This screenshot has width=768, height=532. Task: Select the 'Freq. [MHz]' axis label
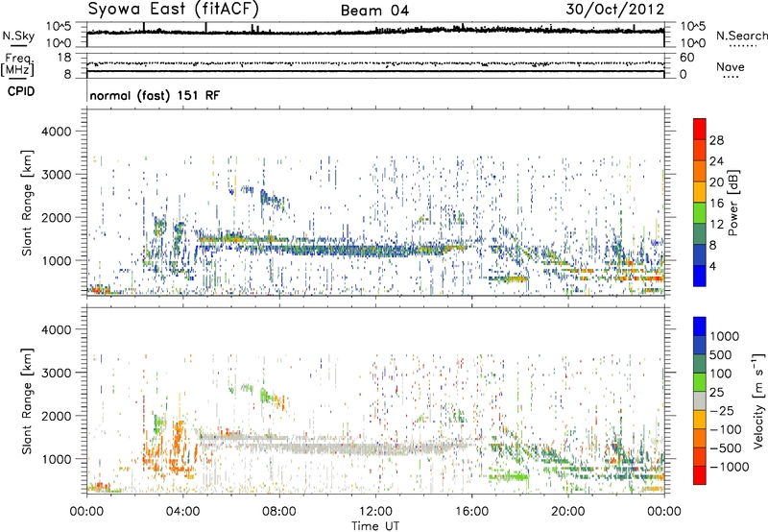[17, 65]
